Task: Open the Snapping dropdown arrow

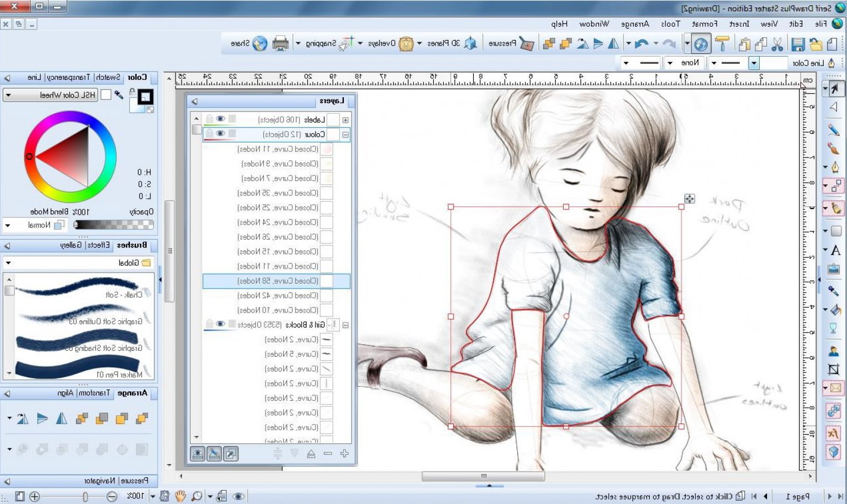Action: 298,43
